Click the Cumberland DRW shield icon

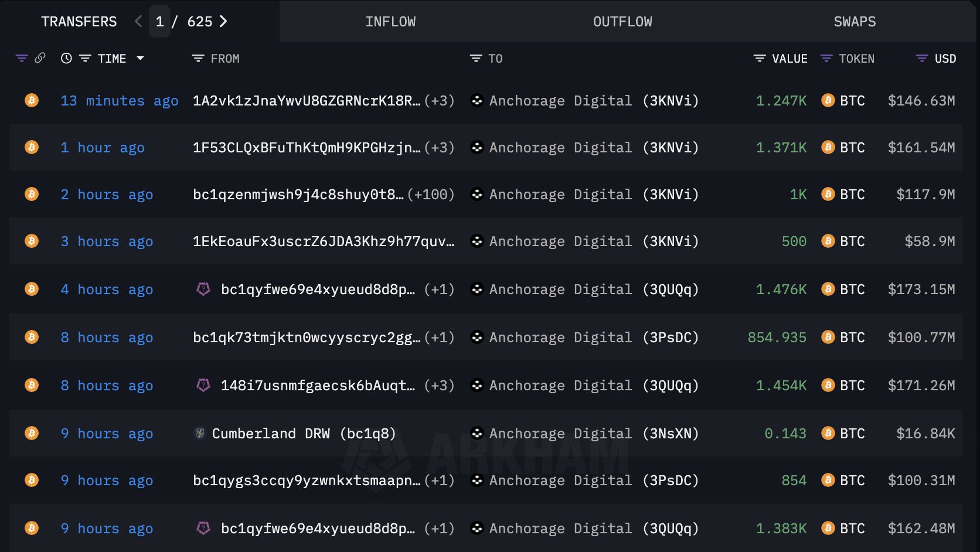point(200,433)
